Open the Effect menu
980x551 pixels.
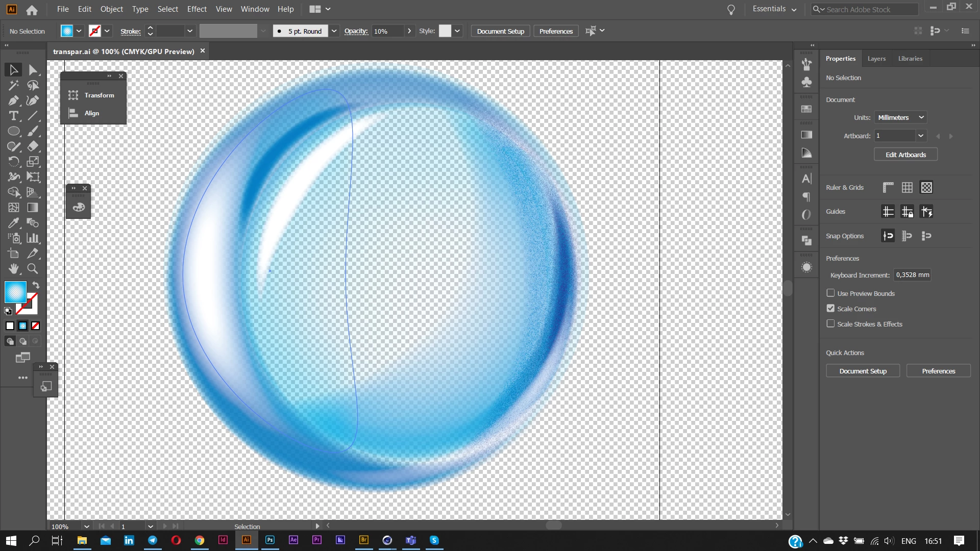(x=197, y=9)
